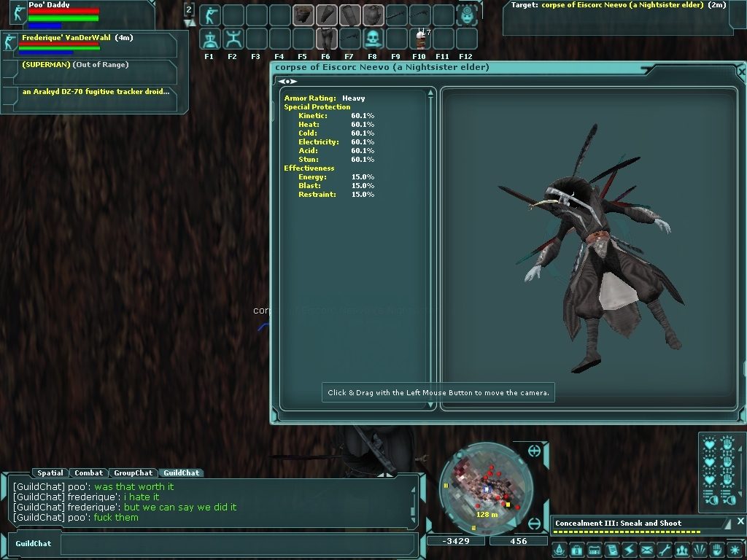Viewport: 747px width, 560px height.
Task: Use the stacked item with count 7
Action: click(x=419, y=39)
